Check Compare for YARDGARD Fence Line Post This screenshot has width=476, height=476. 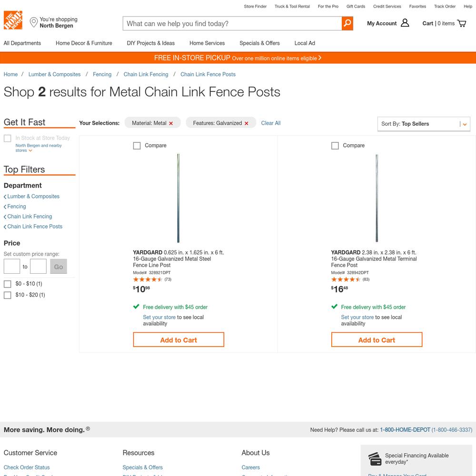(x=137, y=146)
